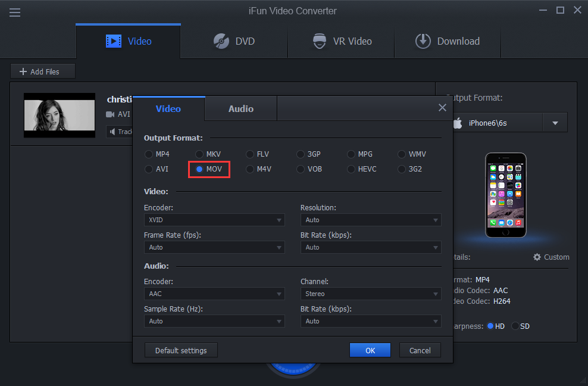This screenshot has width=588, height=386.
Task: Click the DVD disc icon
Action: pos(221,41)
